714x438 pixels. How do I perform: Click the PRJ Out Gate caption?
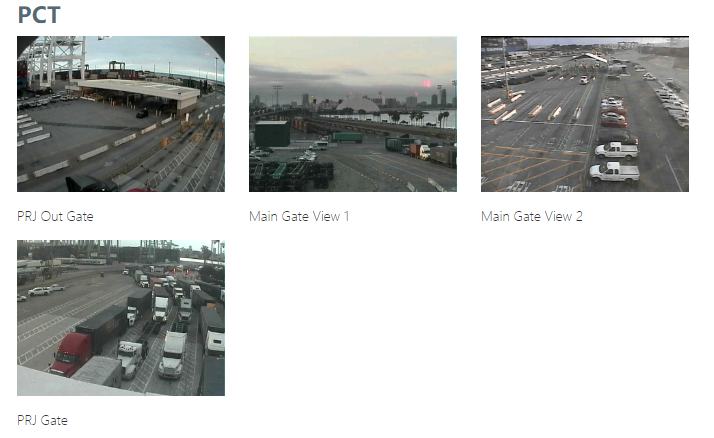click(x=55, y=216)
